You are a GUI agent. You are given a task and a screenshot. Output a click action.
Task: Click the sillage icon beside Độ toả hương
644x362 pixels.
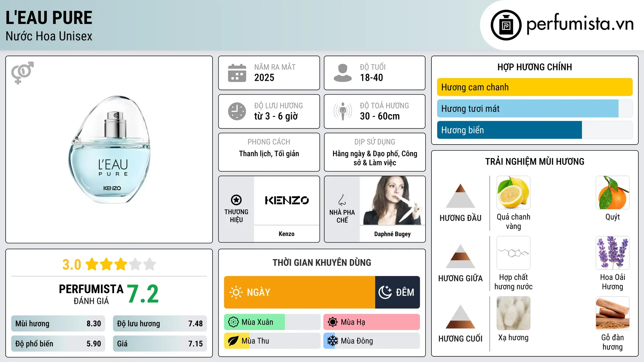coord(342,111)
